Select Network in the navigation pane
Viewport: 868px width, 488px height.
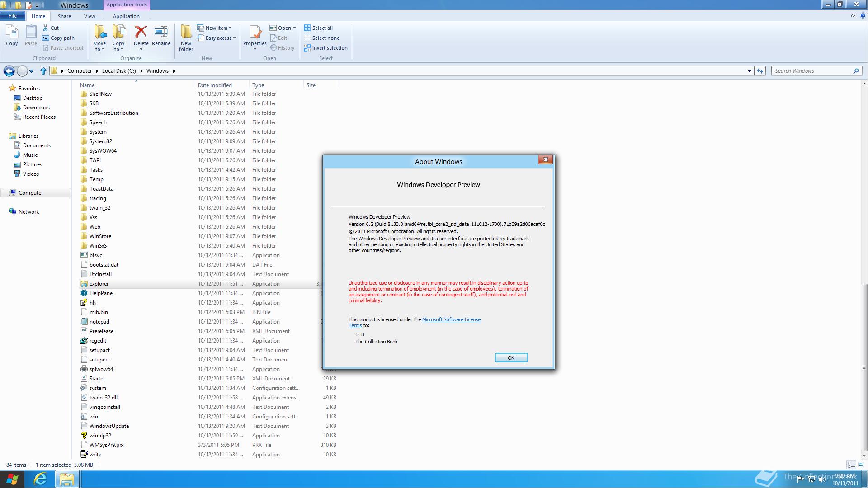(x=28, y=212)
